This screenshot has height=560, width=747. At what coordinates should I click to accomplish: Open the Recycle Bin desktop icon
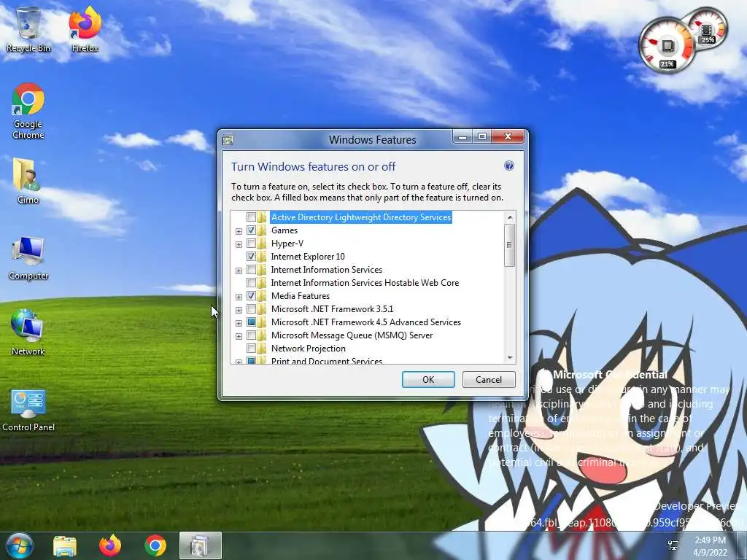[28, 29]
